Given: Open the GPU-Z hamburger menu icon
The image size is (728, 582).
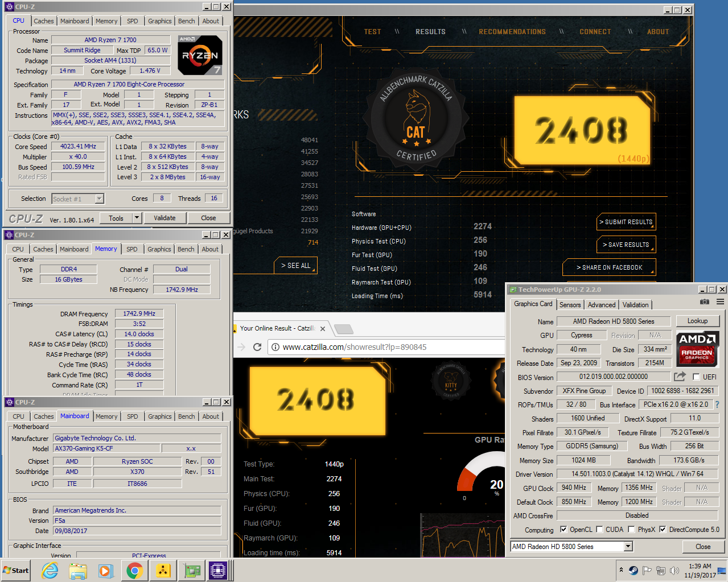Looking at the screenshot, I should [x=720, y=302].
